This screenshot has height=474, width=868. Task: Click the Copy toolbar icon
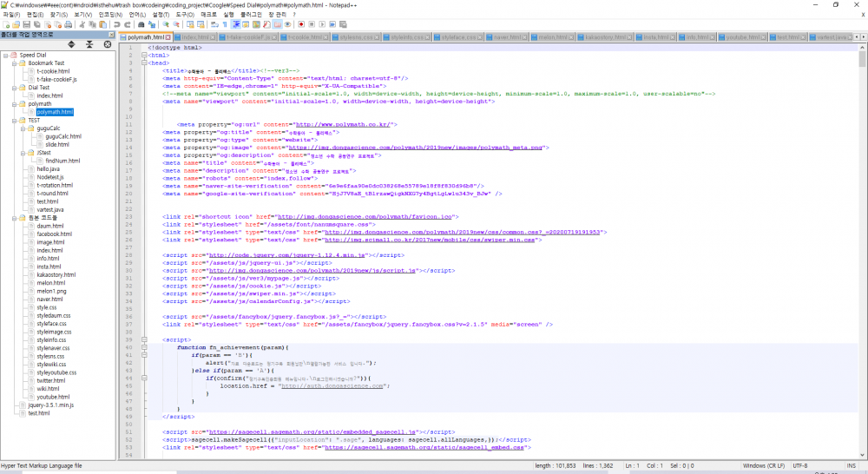pyautogui.click(x=93, y=24)
